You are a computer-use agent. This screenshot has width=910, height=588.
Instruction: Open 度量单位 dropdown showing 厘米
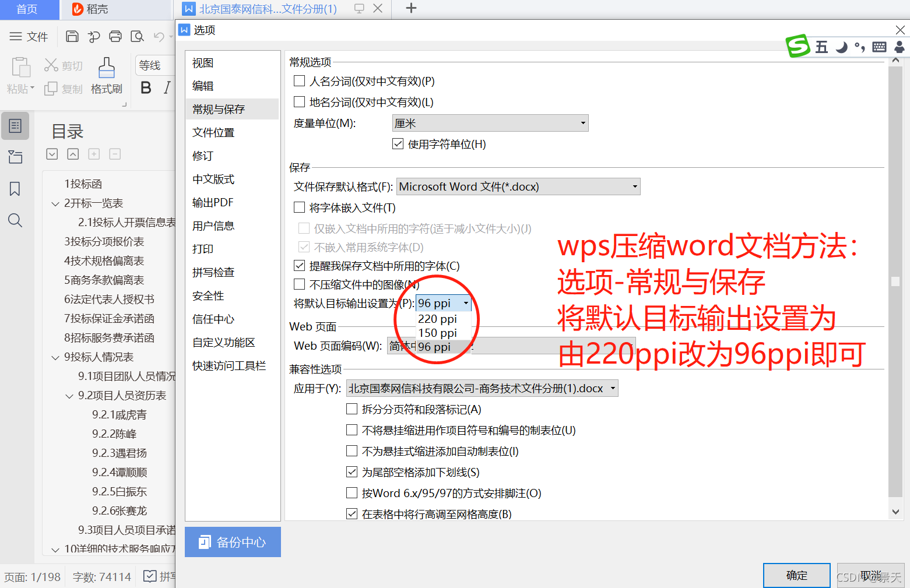point(490,123)
